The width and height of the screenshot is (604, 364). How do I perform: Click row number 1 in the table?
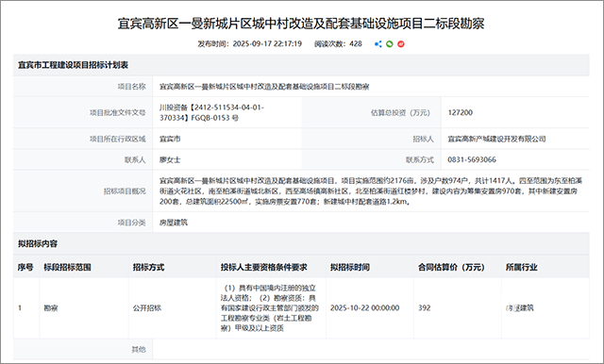[20, 308]
